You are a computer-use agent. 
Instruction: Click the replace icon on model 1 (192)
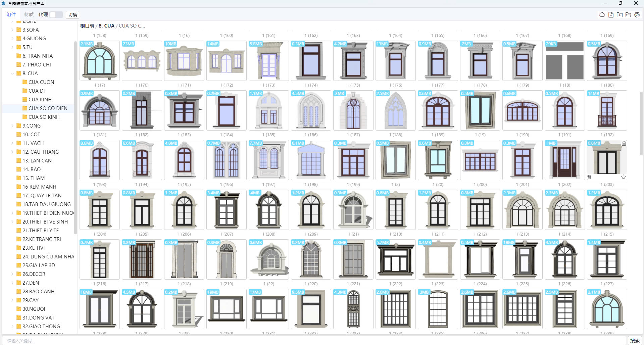(589, 177)
